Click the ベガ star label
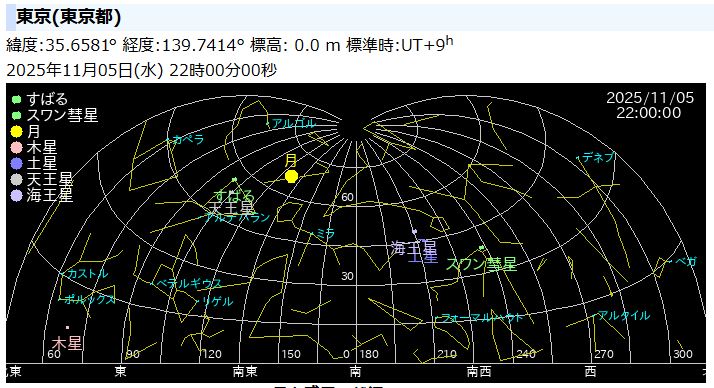Image resolution: width=714 pixels, height=388 pixels. pyautogui.click(x=685, y=261)
